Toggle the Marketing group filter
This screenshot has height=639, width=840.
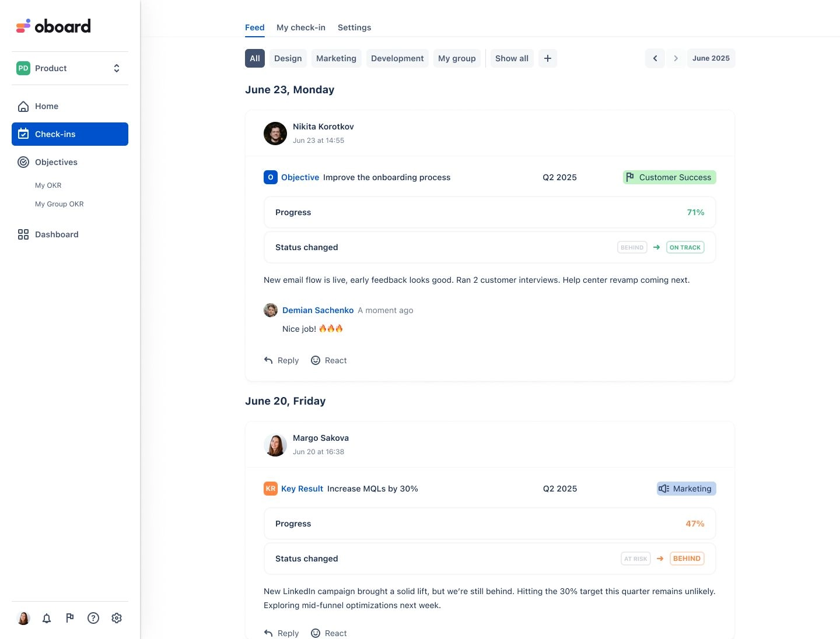336,58
